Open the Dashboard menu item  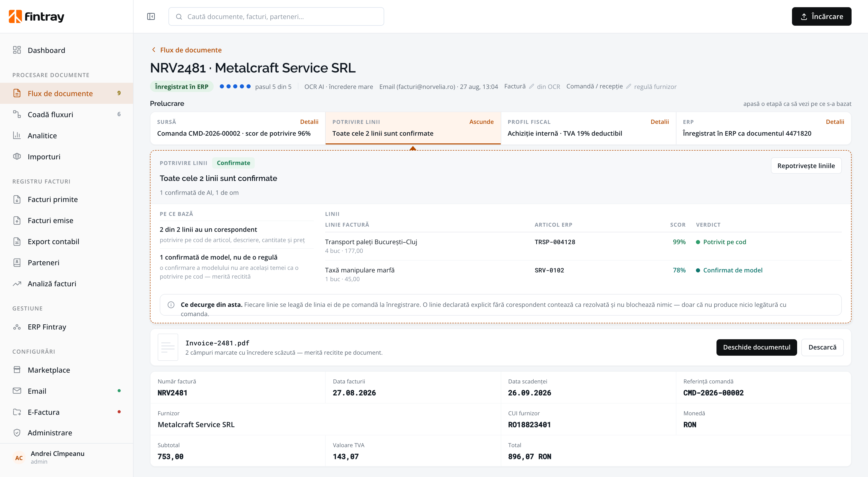67,50
